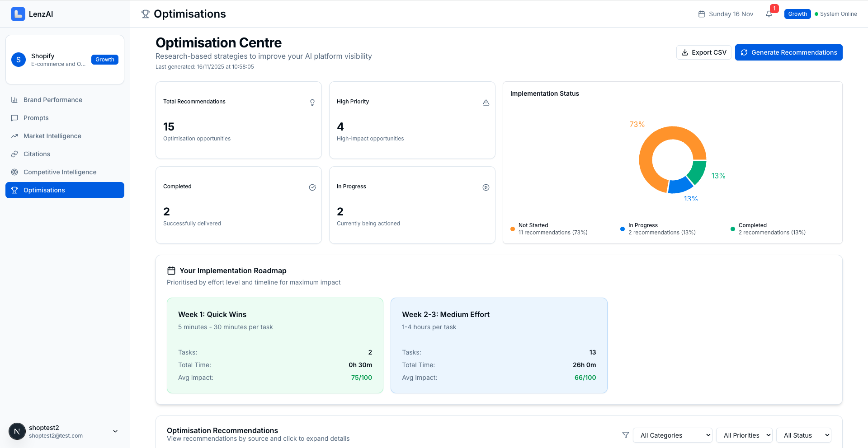Expand the shoptest2 account chevron
Viewport: 868px width, 448px height.
[x=115, y=431]
